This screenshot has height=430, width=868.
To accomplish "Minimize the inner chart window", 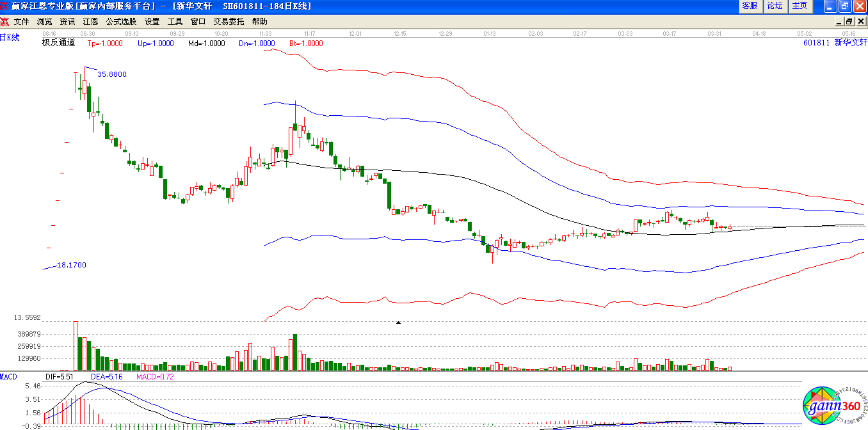I will (x=839, y=21).
